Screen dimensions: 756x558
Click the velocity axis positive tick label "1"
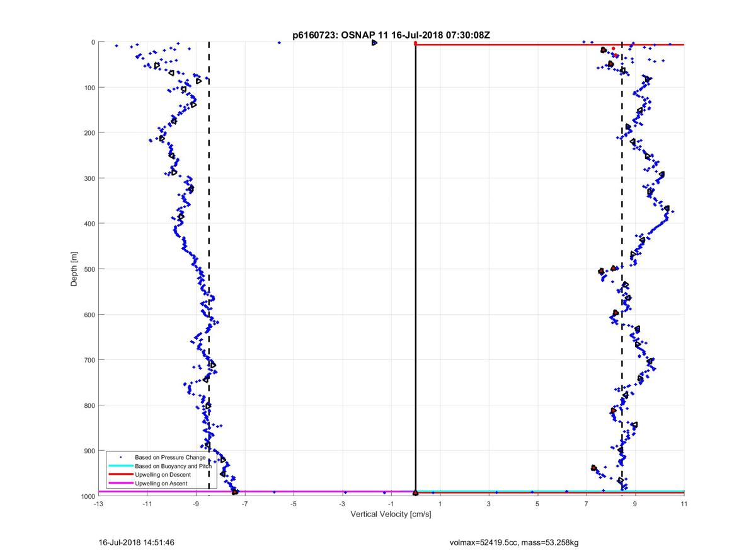[440, 504]
